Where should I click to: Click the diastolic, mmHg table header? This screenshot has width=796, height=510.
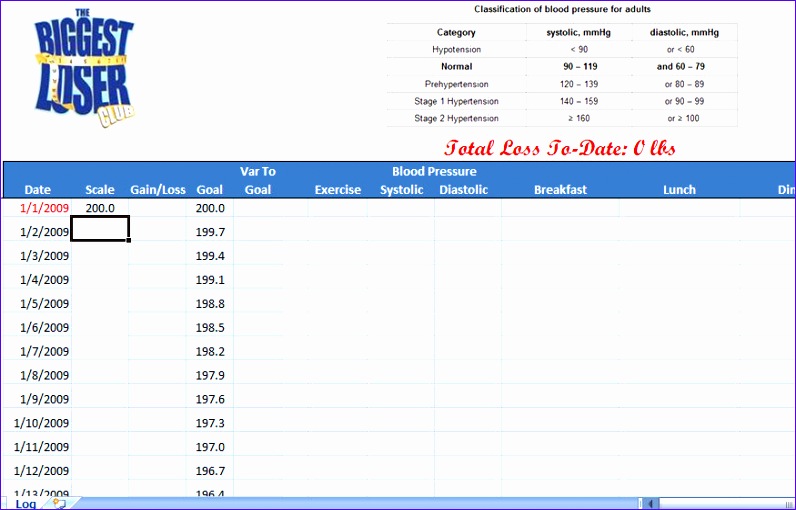[x=684, y=32]
